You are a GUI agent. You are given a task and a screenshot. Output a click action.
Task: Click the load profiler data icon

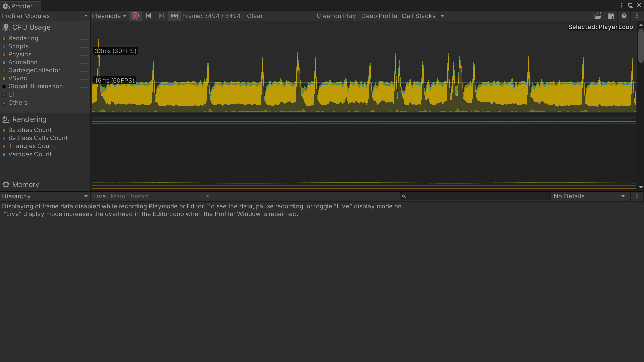[x=598, y=16]
